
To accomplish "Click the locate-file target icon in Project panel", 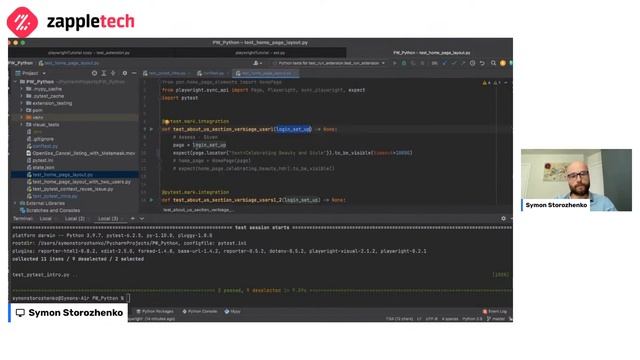I will [94, 73].
